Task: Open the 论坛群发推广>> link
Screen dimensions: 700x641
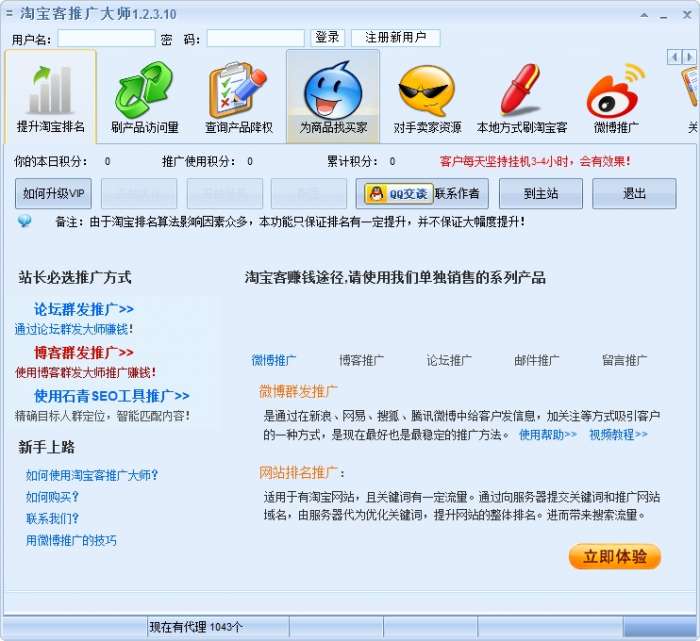Action: 83,309
